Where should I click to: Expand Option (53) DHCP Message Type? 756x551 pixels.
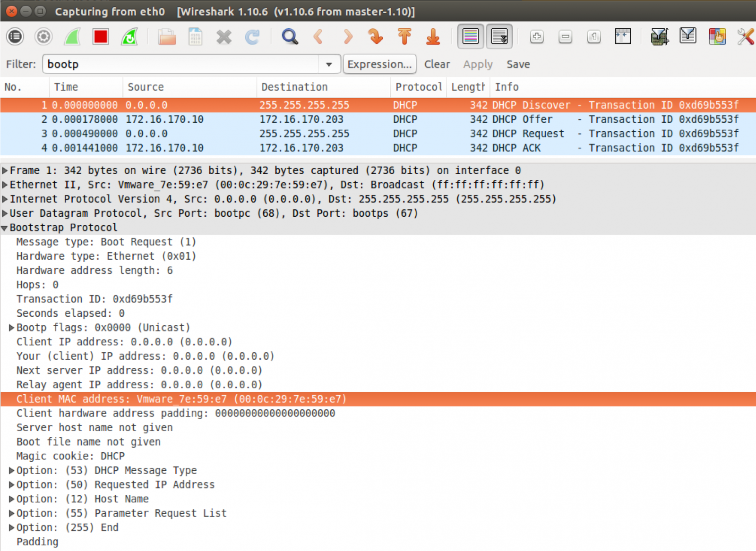click(x=11, y=470)
